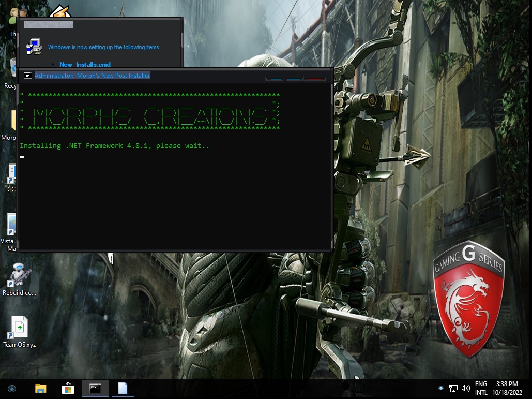Select the Command Prompt taskbar button
Image resolution: width=532 pixels, height=399 pixels.
95,389
